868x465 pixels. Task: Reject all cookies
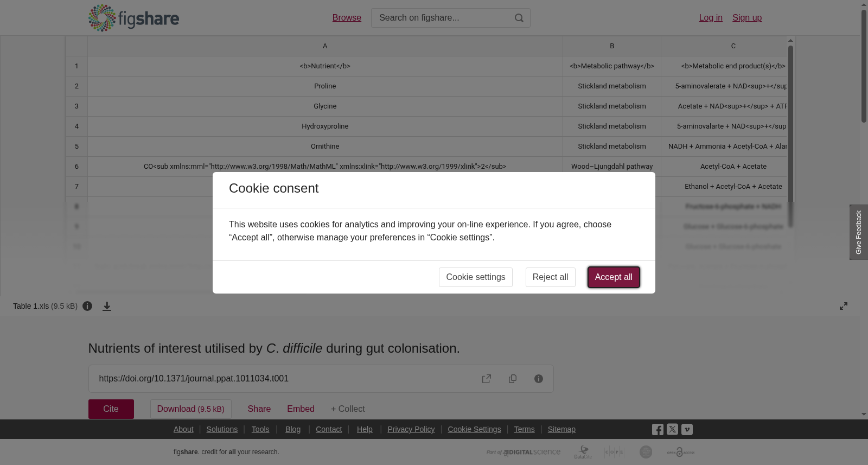(x=550, y=277)
